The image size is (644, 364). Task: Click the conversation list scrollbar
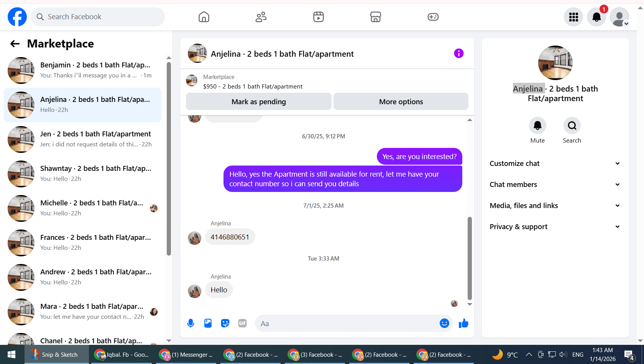169,159
